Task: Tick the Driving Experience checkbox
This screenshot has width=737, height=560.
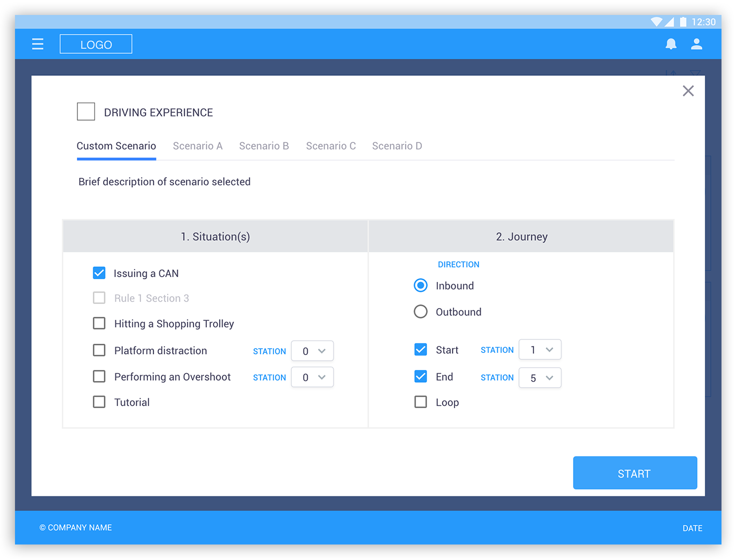Action: pyautogui.click(x=86, y=112)
